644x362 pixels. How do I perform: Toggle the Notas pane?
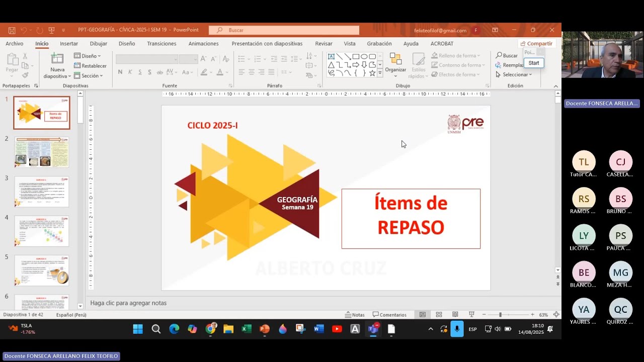click(355, 315)
